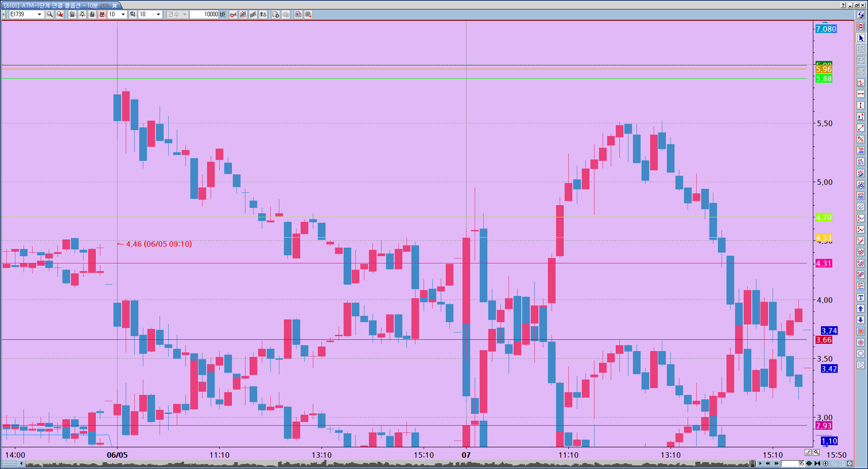Expand the tick interval dropdown next to 틱
The width and height of the screenshot is (868, 469).
pyautogui.click(x=158, y=14)
